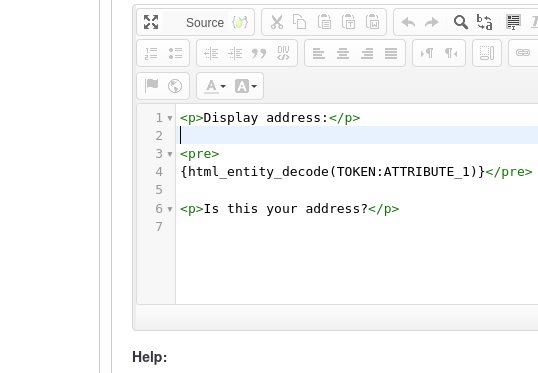Click the Create Div Container icon
The image size is (538, 373).
coord(283,53)
